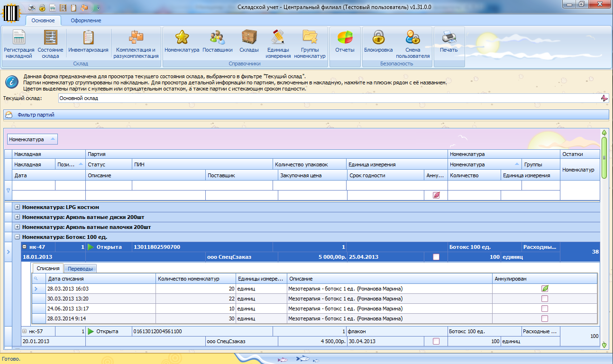Switch to the Переводы tab
The width and height of the screenshot is (613, 364).
[80, 269]
